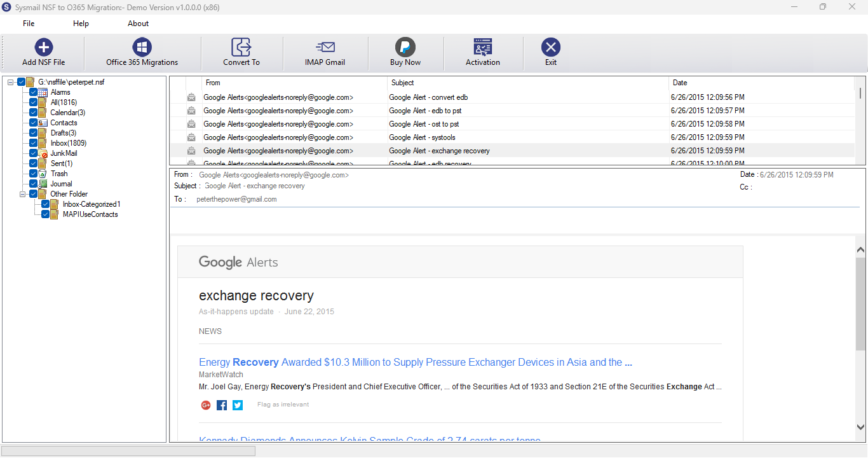Viewport: 868px width, 458px height.
Task: Click the Exit toolbar icon
Action: 551,47
